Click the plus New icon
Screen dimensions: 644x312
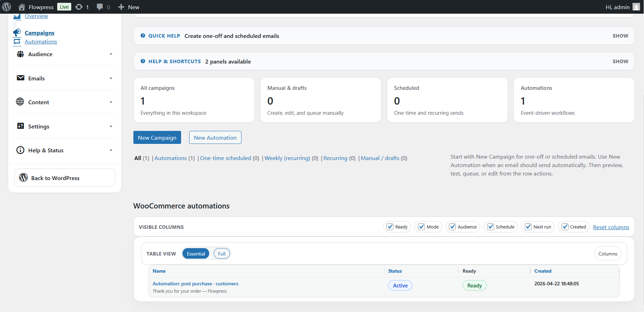121,7
